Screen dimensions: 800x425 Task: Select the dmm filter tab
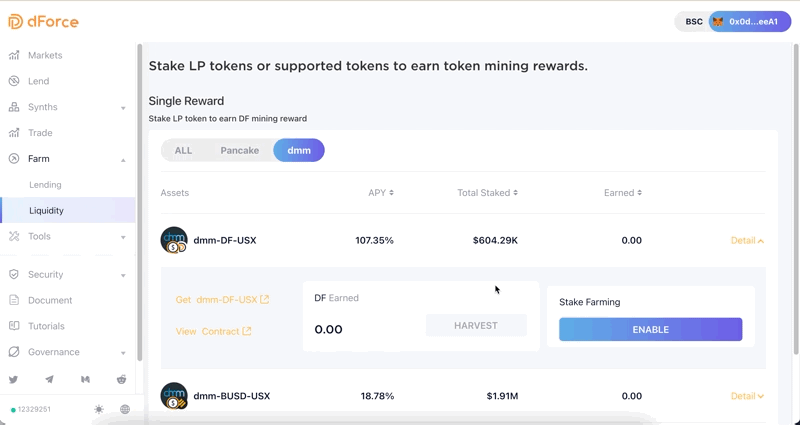click(x=299, y=151)
